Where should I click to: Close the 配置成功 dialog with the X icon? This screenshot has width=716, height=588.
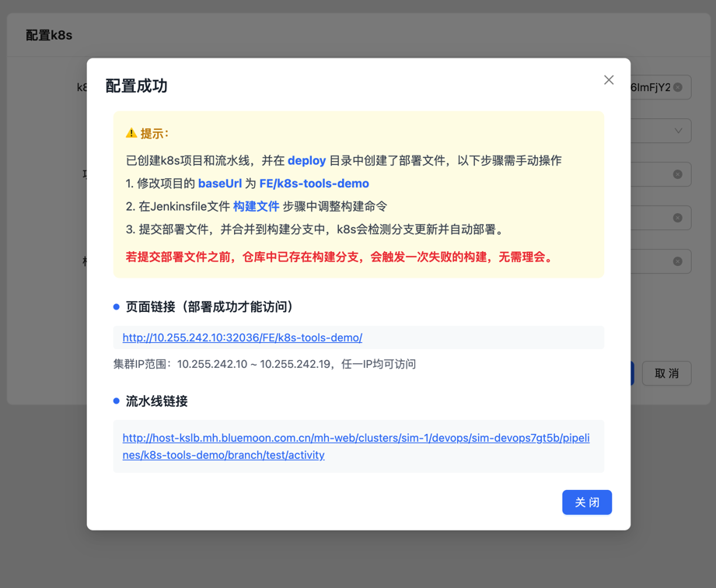[608, 80]
